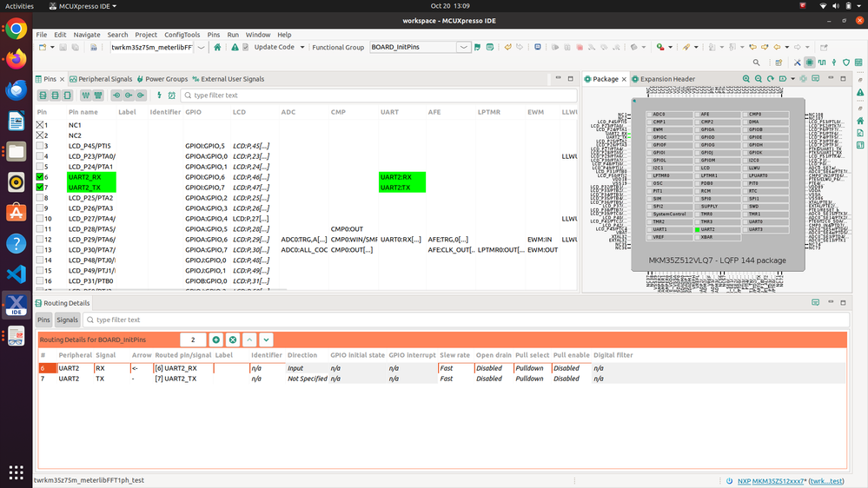Click the zoom out icon in Package view

(x=759, y=78)
